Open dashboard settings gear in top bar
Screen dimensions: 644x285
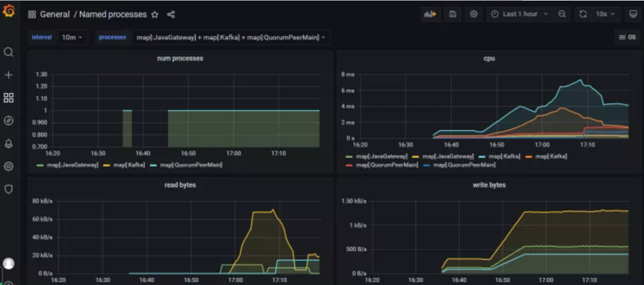(x=473, y=14)
